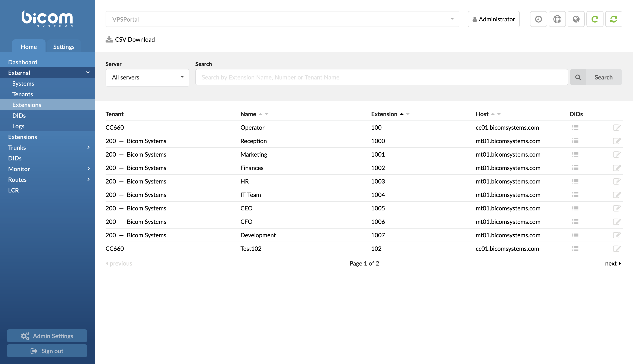Open the DIDs list icon for Finances
This screenshot has width=633, height=364.
pos(575,168)
